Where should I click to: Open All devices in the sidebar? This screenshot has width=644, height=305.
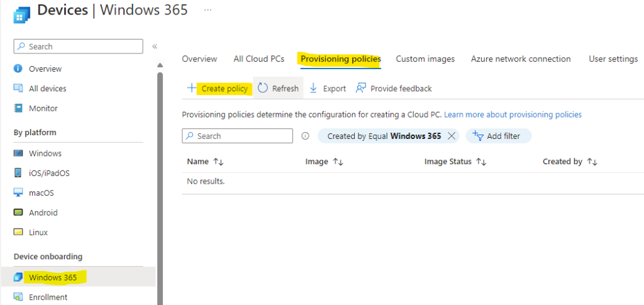click(47, 88)
